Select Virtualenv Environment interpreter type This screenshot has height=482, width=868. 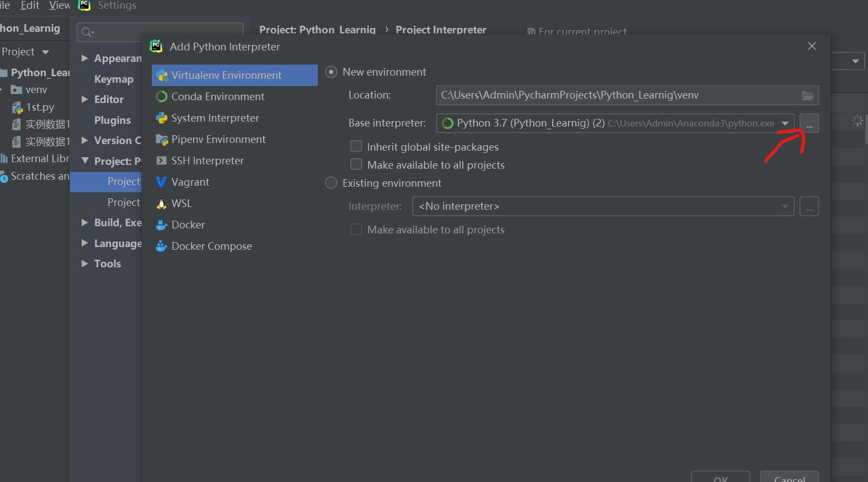[x=235, y=75]
